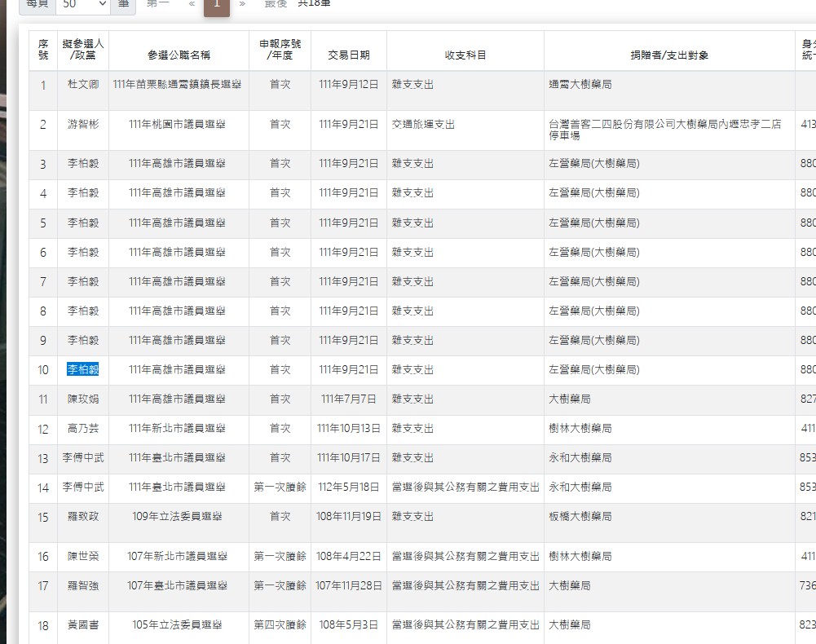Select date 108年5月3日 in row 18
This screenshot has width=816, height=644.
click(x=348, y=625)
